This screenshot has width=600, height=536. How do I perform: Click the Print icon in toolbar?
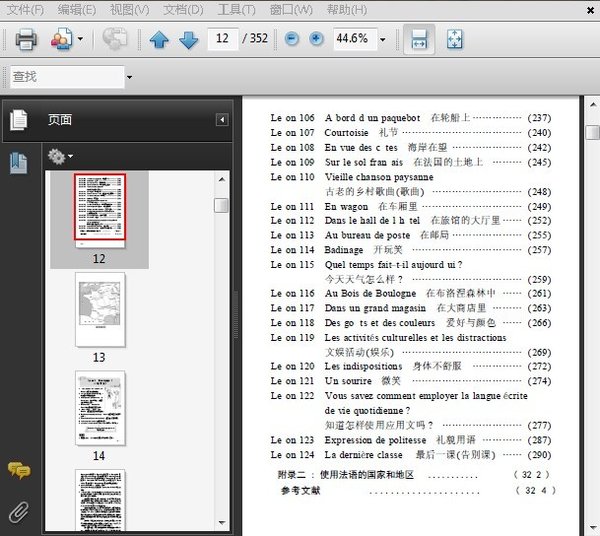[26, 39]
